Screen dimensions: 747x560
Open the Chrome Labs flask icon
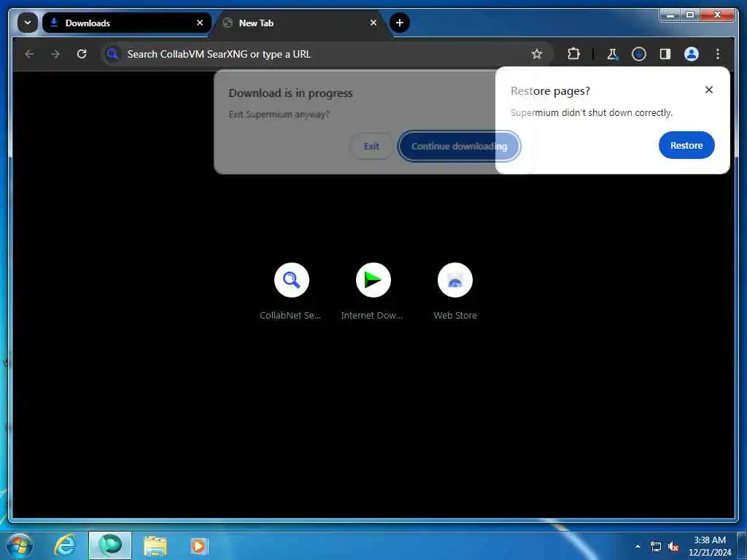tap(613, 54)
